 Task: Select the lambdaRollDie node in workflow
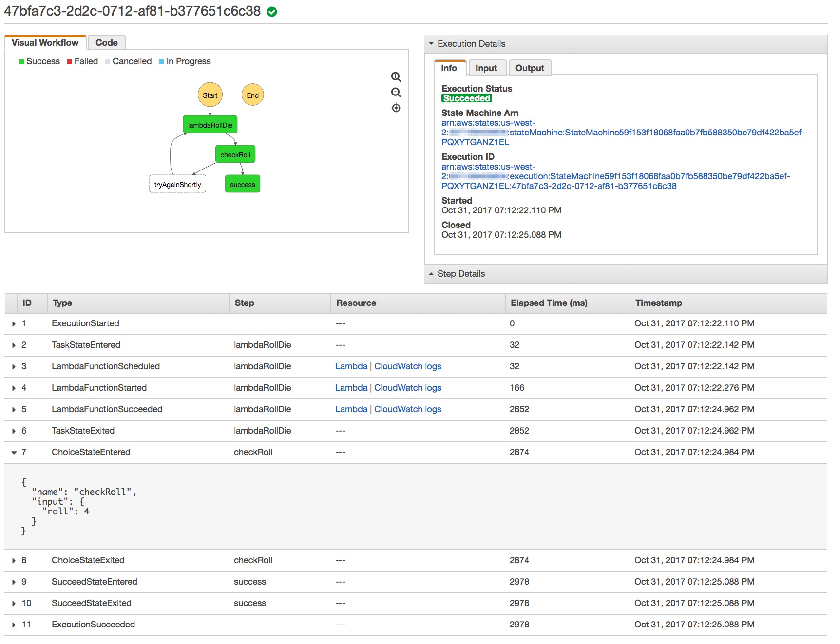coord(210,125)
